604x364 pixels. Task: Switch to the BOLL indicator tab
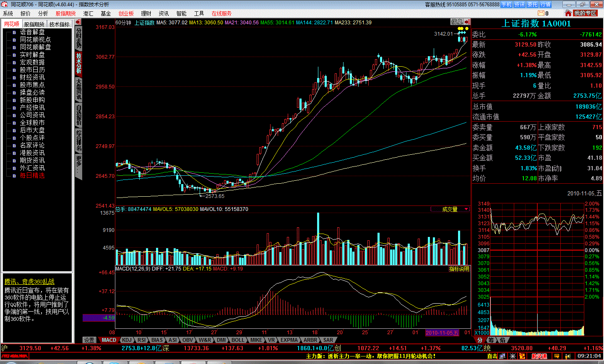tap(238, 340)
